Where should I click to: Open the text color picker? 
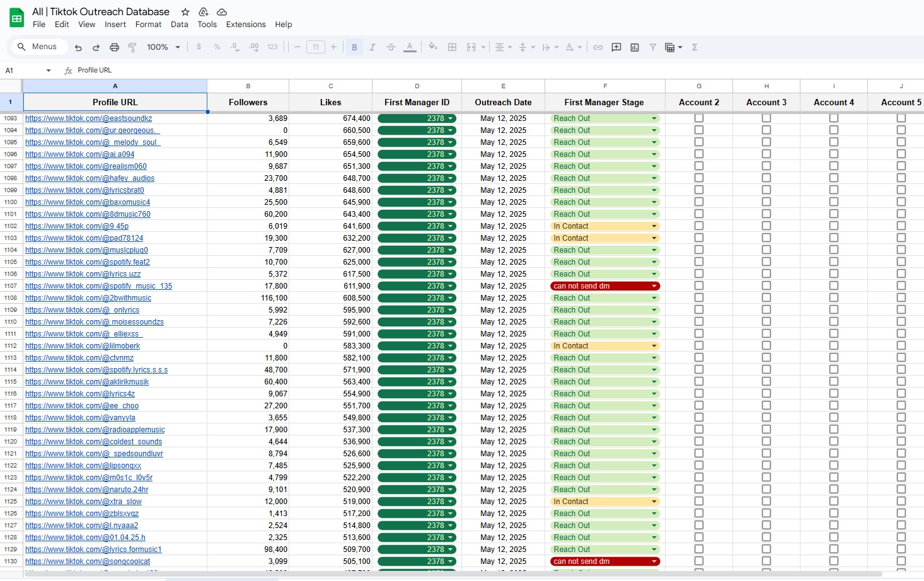tap(410, 47)
